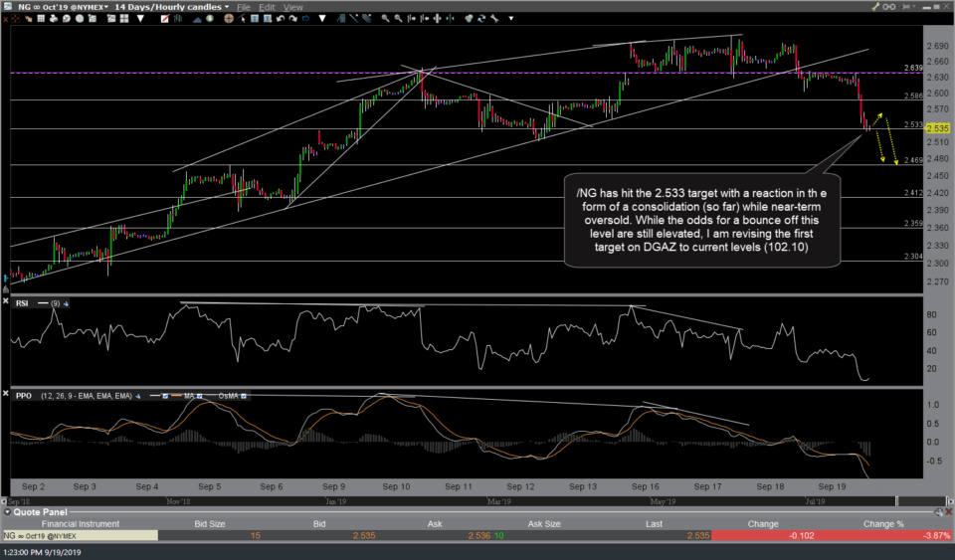The width and height of the screenshot is (955, 560).
Task: Close the Quote Panel
Action: tap(946, 512)
